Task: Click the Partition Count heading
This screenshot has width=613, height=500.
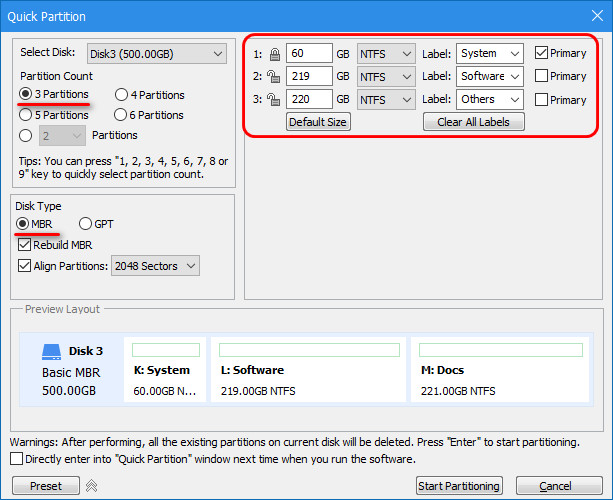Action: click(x=57, y=76)
